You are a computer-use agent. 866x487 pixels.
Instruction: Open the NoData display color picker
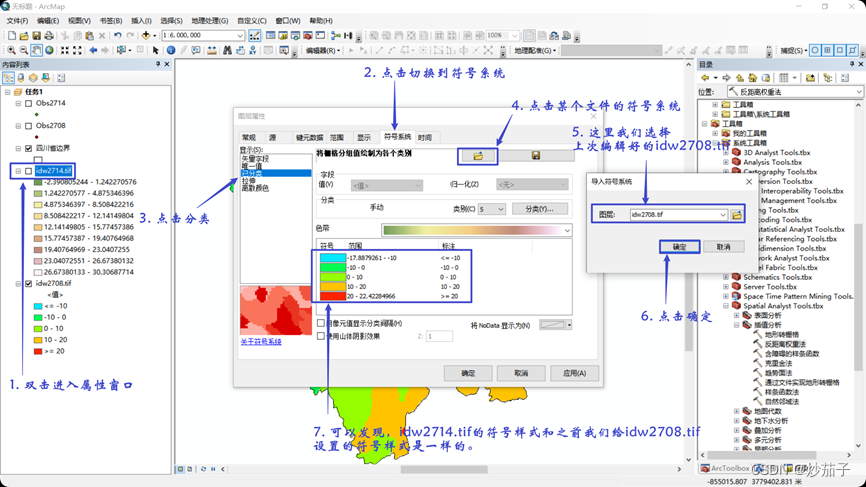pyautogui.click(x=555, y=325)
